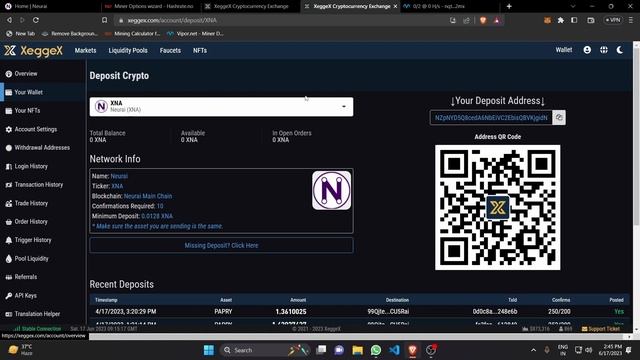Open Windows Start menu

click(209, 350)
